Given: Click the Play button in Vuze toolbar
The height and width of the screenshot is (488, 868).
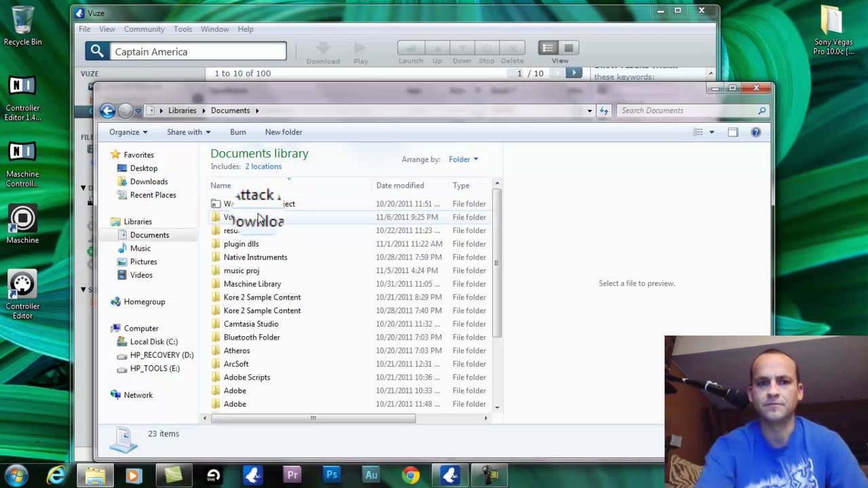Looking at the screenshot, I should coord(360,49).
